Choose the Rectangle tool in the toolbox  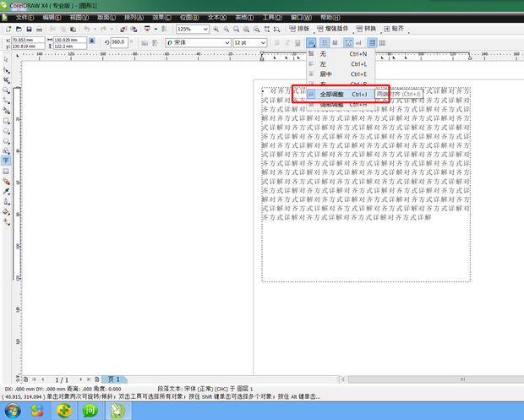(7, 120)
